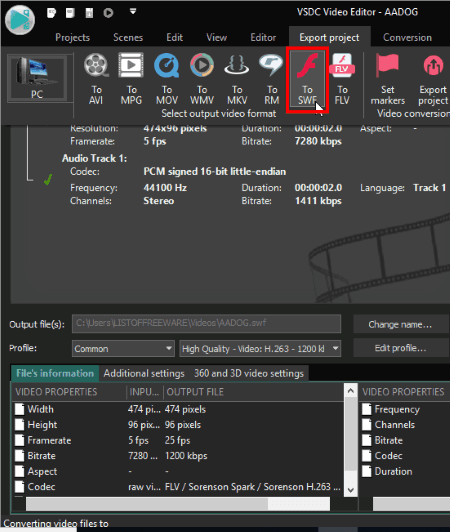Select the Height property row
Viewport: 450px width, 532px height.
coord(179,425)
